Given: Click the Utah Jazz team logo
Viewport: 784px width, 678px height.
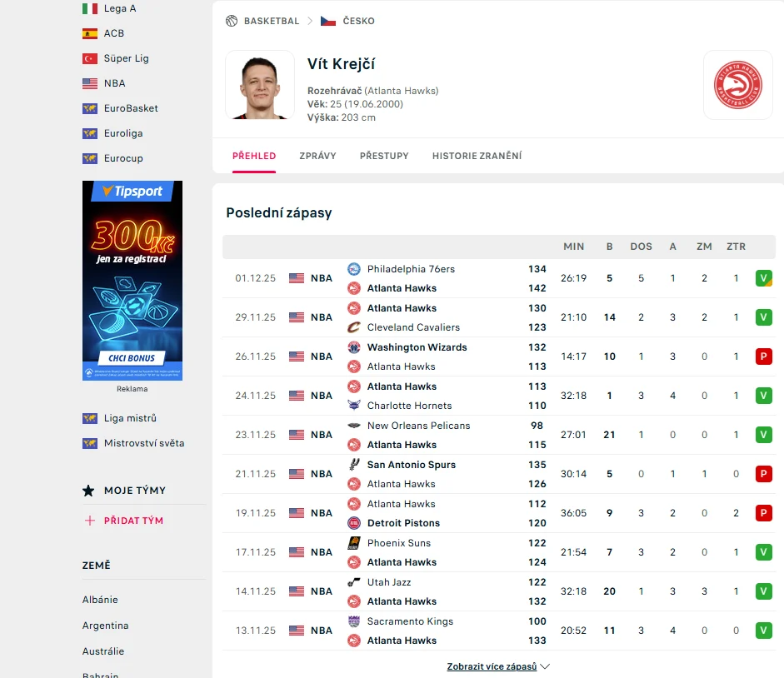Looking at the screenshot, I should click(x=353, y=582).
